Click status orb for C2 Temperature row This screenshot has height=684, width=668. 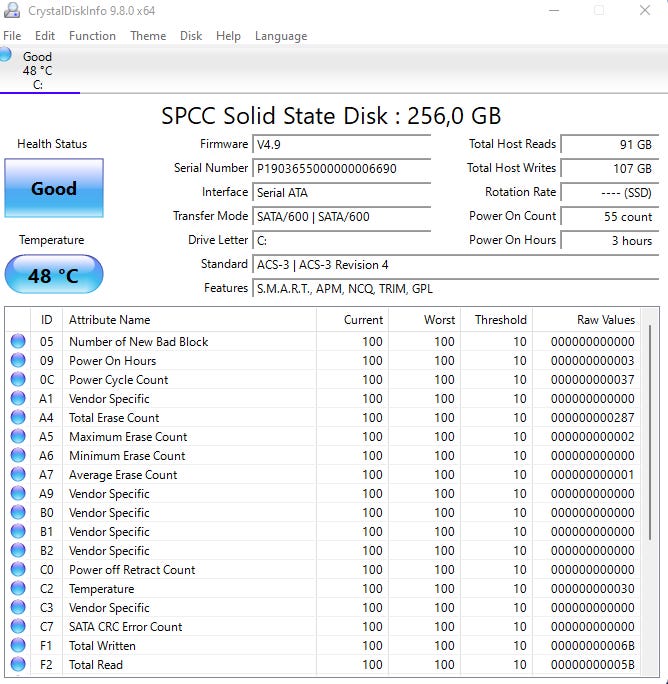(x=18, y=588)
